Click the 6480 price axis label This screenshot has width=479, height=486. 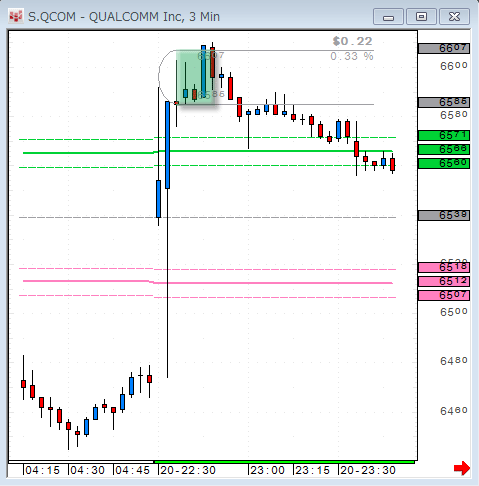[x=454, y=361]
